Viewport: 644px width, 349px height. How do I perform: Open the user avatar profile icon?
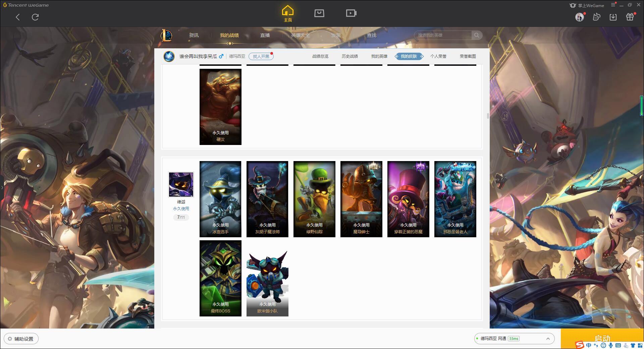pyautogui.click(x=579, y=17)
